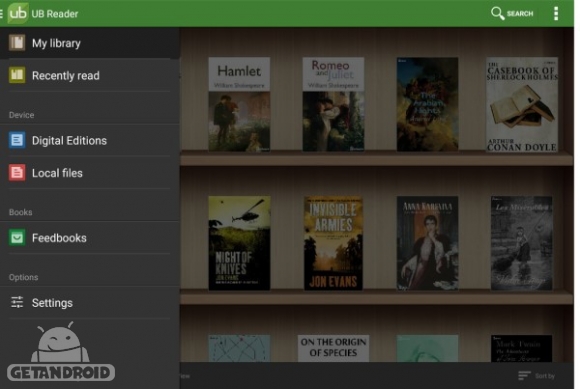Open Casebook of Sherlock Holmes cover
Screen dimensions: 580x389
(522, 104)
